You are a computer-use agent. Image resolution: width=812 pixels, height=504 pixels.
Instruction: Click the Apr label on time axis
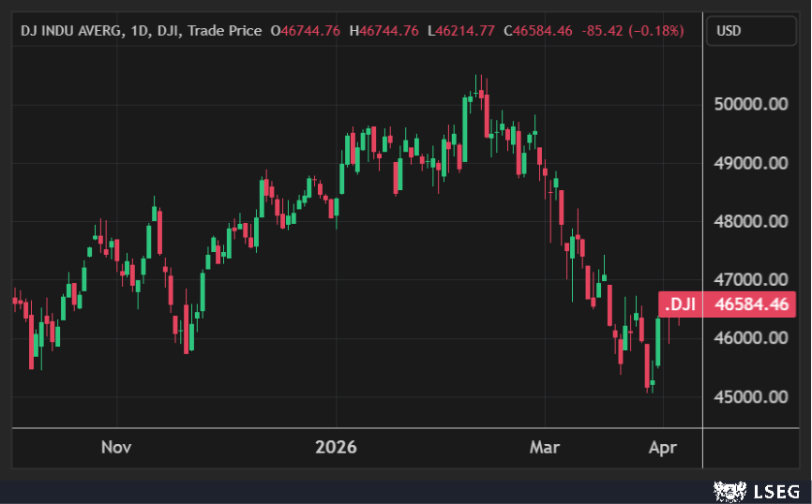(x=663, y=447)
